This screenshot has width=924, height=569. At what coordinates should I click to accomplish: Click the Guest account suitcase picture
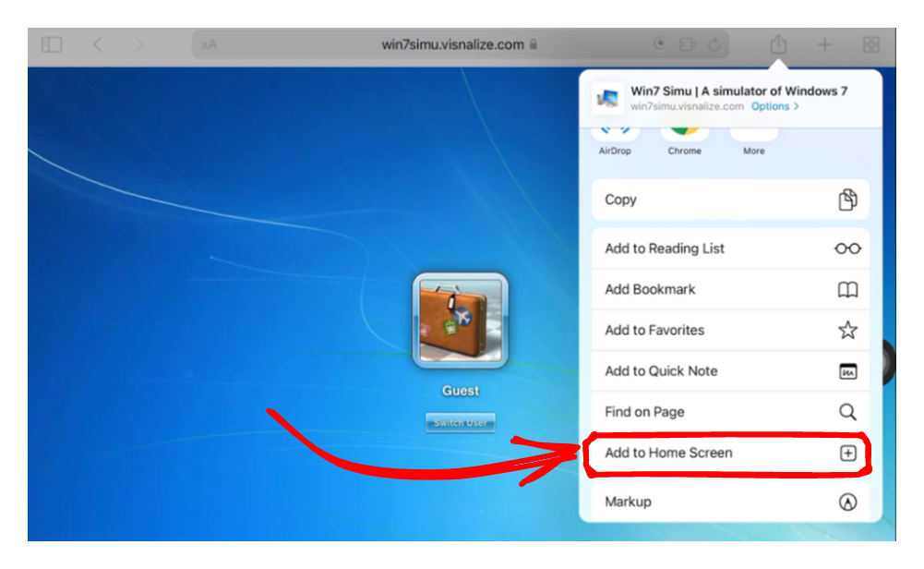pos(460,321)
